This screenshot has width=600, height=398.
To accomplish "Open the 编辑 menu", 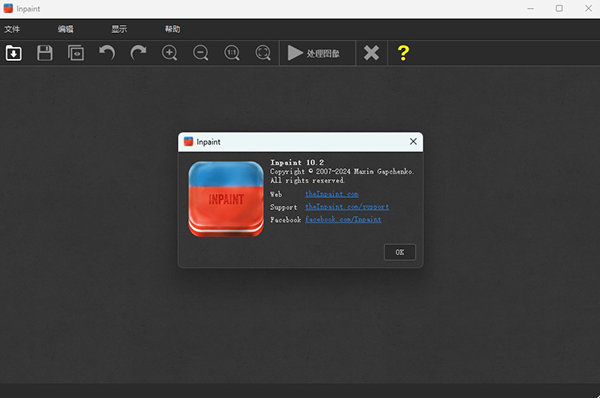I will [x=65, y=29].
